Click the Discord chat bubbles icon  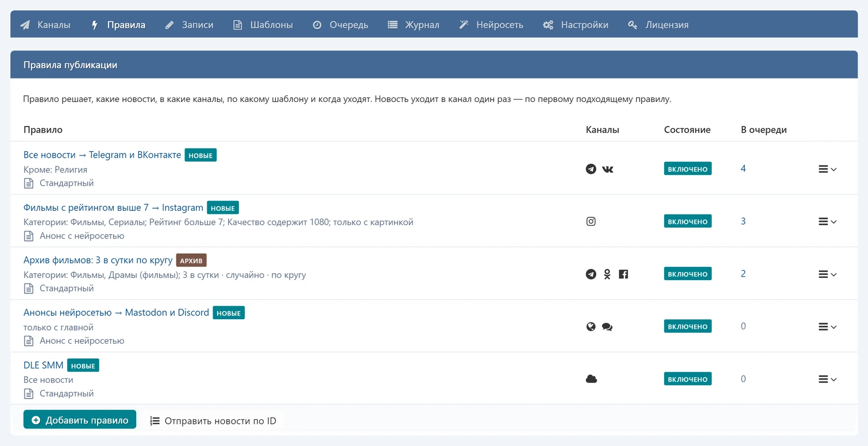pos(607,327)
